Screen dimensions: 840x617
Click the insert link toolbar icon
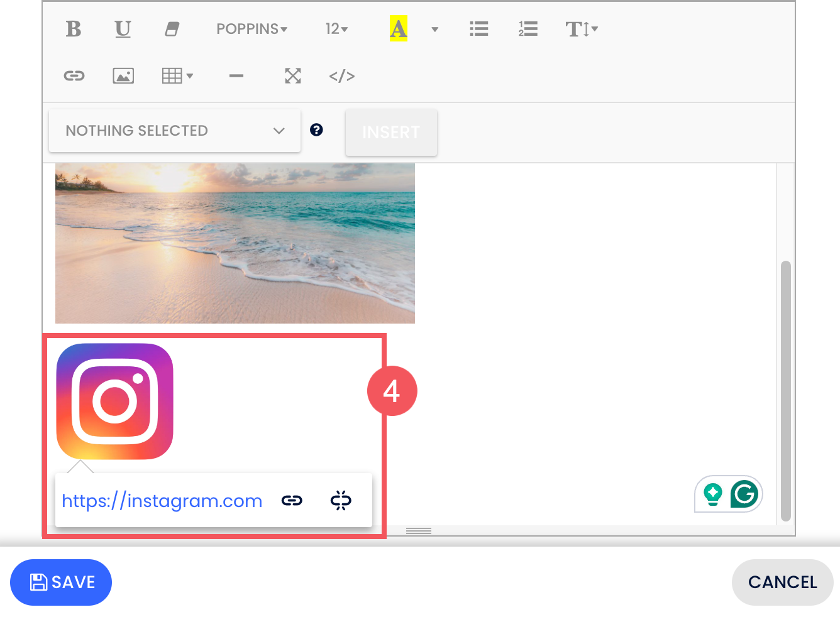[74, 76]
